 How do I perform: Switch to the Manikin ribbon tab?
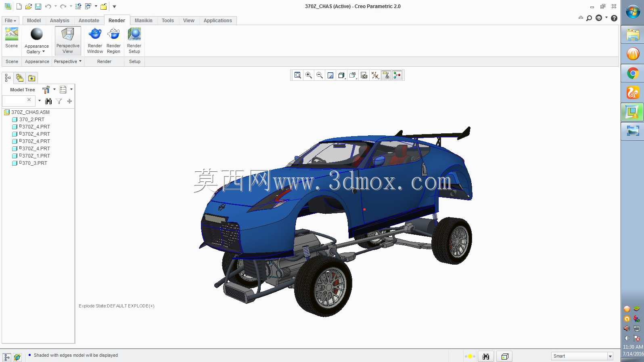pos(144,21)
